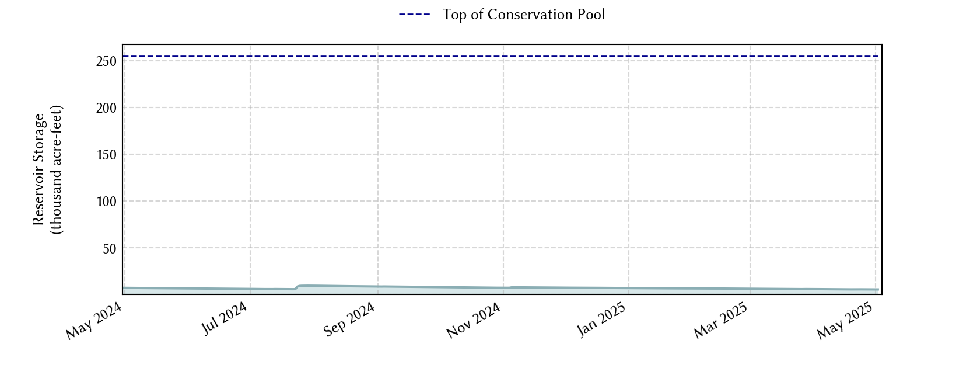Click the 50 y-axis tick label
980x368 pixels.
pyautogui.click(x=110, y=249)
